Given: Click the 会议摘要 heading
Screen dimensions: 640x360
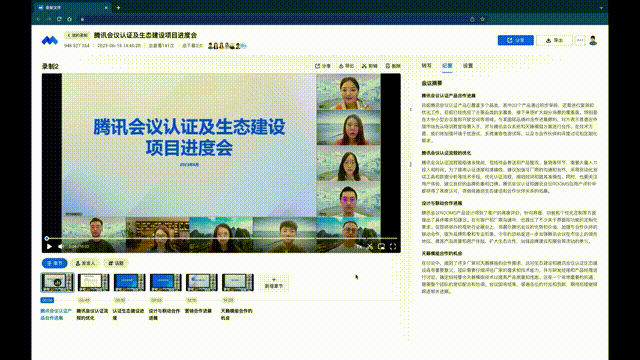Looking at the screenshot, I should point(431,83).
